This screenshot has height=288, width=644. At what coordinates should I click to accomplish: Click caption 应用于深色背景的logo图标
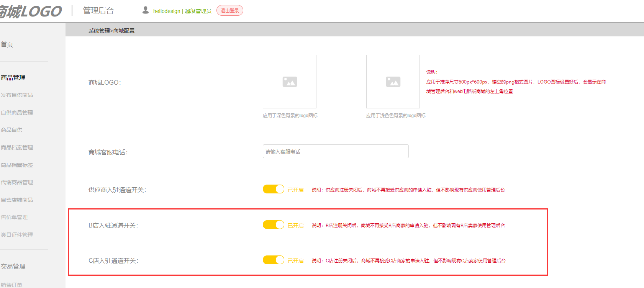click(x=290, y=116)
